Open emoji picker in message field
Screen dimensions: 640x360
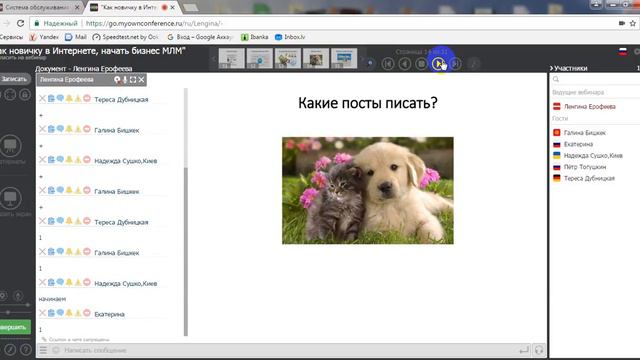[56, 350]
